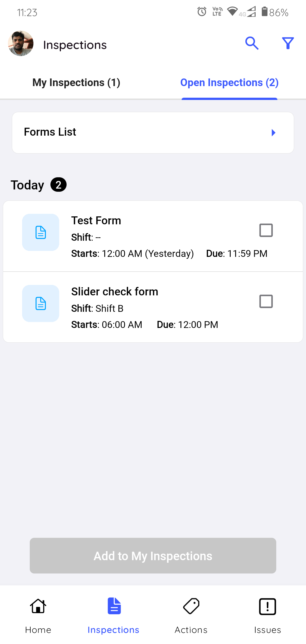The image size is (306, 644).
Task: Tap the user profile avatar
Action: click(21, 43)
